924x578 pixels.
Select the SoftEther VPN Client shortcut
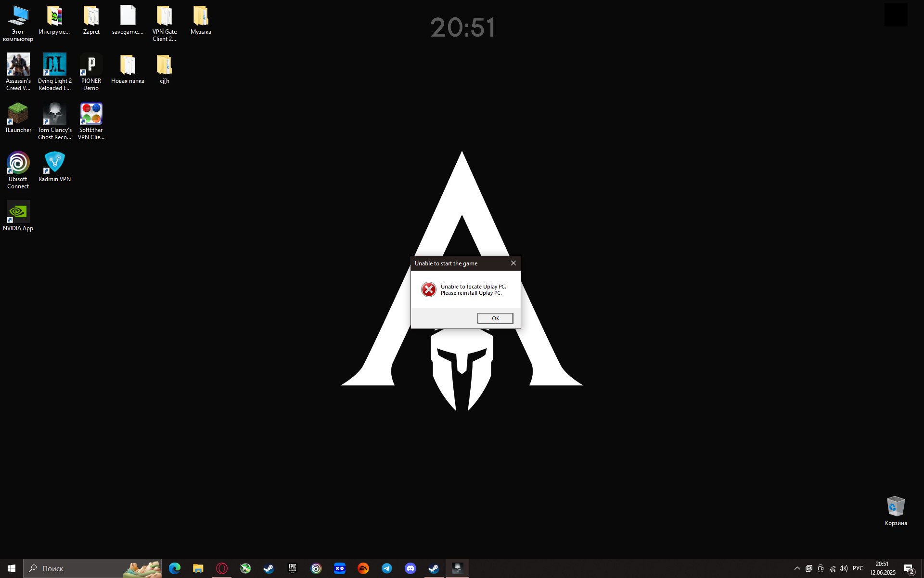pos(91,120)
